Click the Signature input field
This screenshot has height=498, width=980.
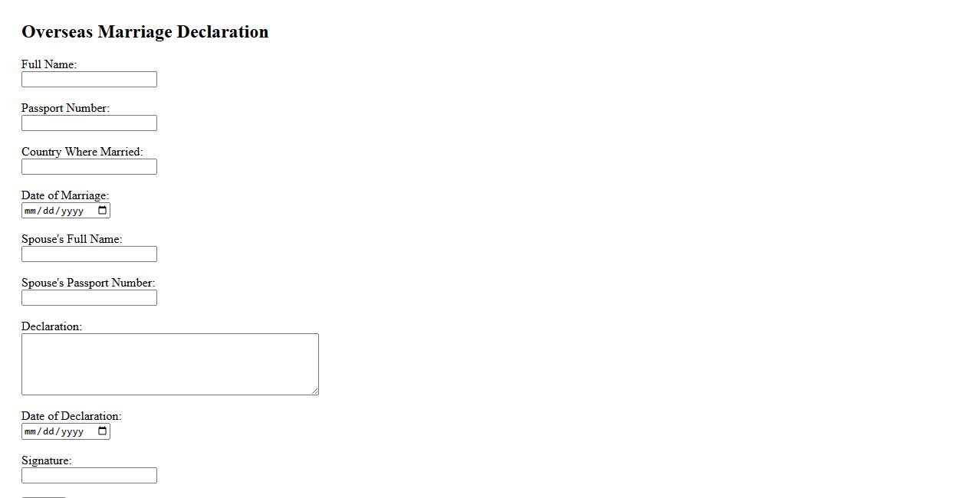(x=89, y=476)
